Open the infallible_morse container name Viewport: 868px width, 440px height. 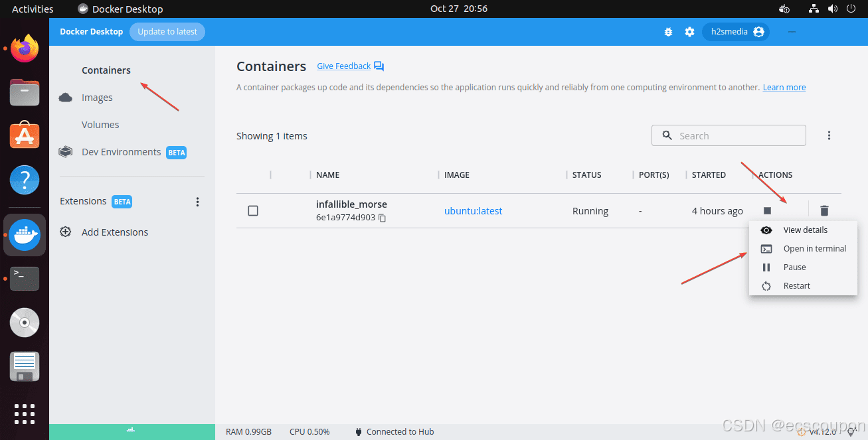[x=351, y=204]
